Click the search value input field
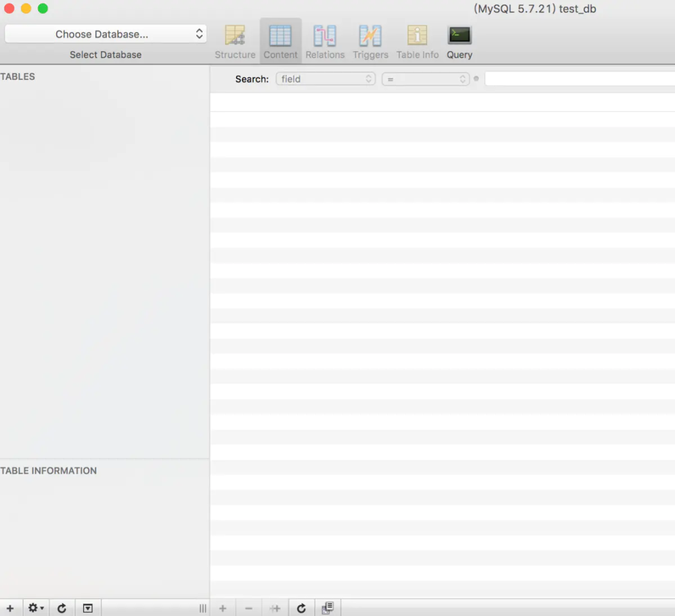This screenshot has height=616, width=675. (580, 79)
